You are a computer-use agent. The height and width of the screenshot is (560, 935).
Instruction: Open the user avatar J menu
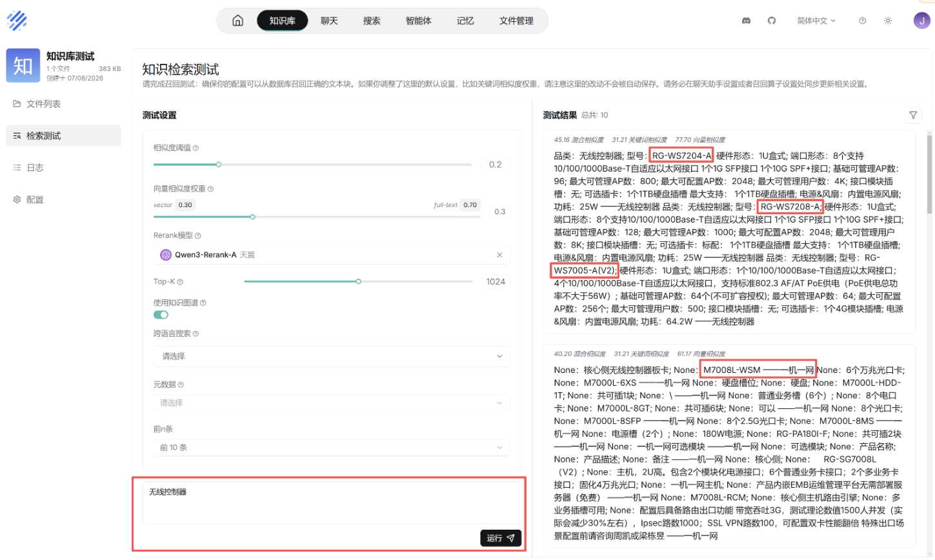point(921,21)
